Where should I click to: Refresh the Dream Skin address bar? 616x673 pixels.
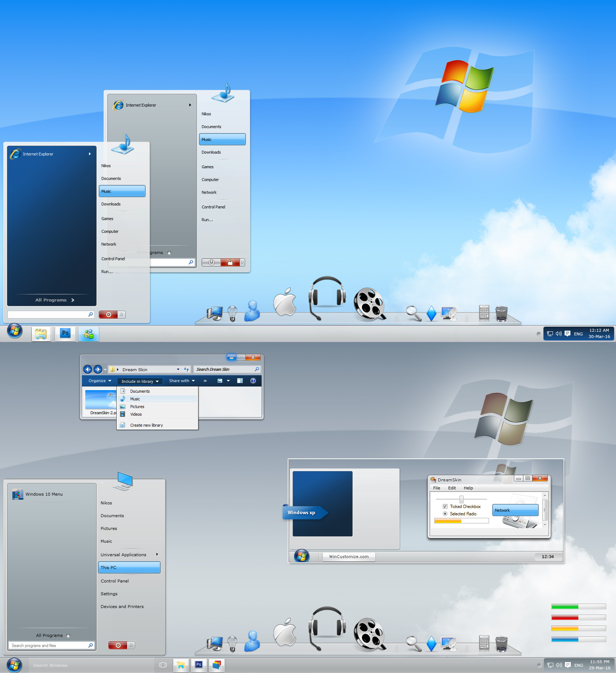pos(186,369)
